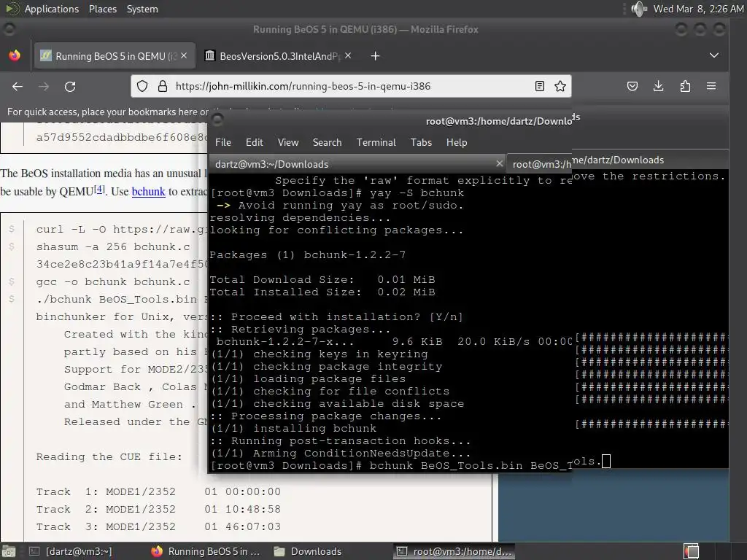
Task: Toggle reader view icon in address bar
Action: coord(539,86)
